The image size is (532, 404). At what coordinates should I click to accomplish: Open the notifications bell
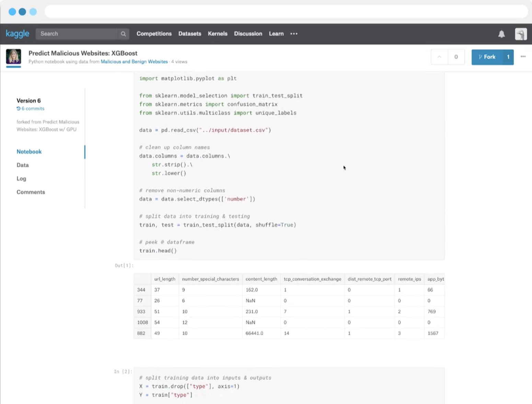[x=501, y=34]
